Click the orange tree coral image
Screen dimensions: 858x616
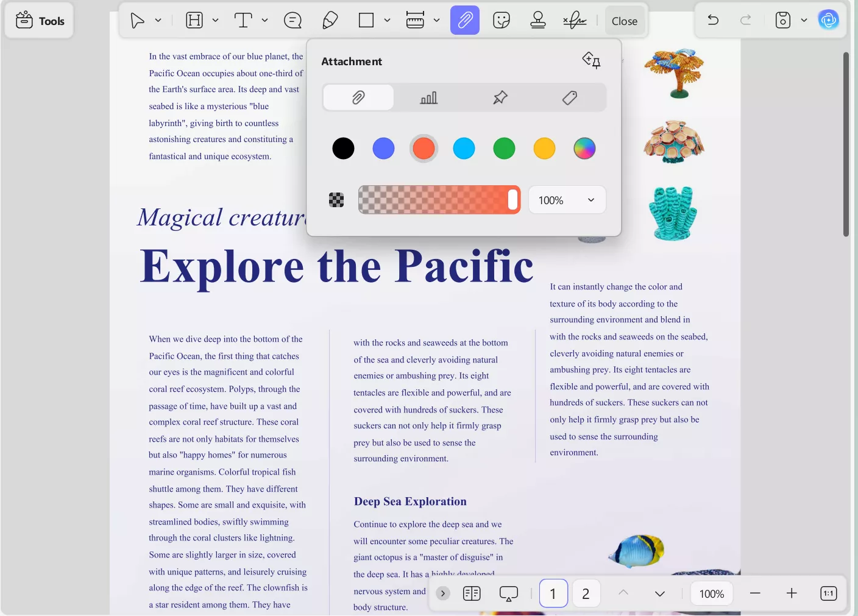[674, 73]
